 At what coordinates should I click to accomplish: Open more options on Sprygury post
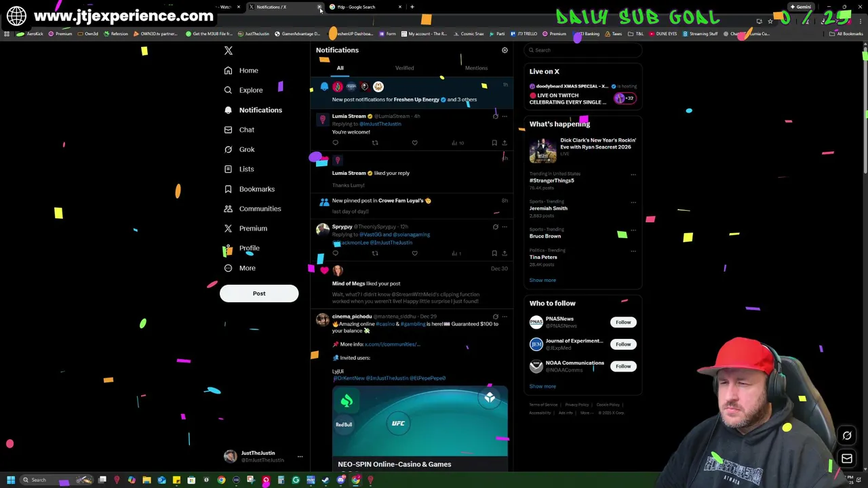pos(504,227)
